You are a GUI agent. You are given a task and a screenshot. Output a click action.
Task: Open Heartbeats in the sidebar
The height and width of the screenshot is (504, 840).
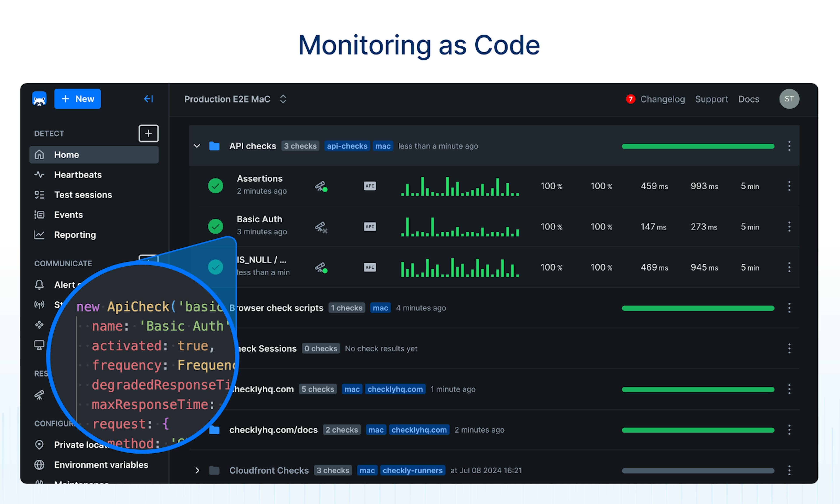pos(78,175)
